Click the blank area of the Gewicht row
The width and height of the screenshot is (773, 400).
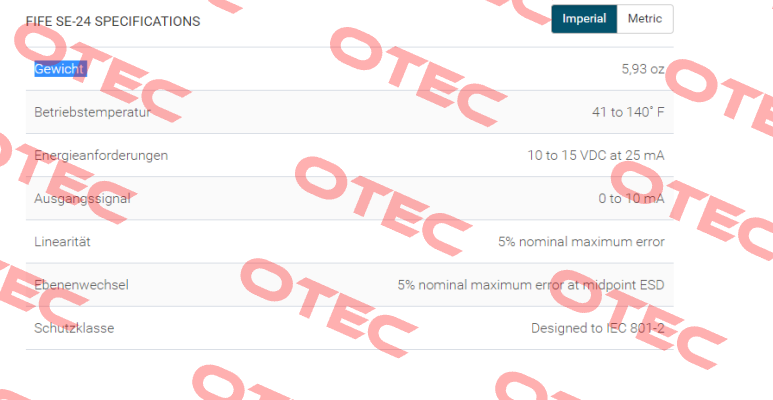345,69
